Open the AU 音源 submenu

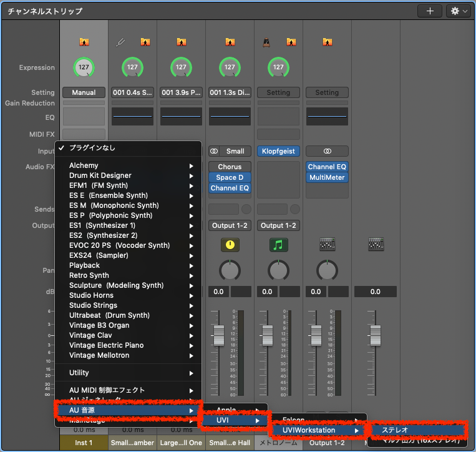128,410
